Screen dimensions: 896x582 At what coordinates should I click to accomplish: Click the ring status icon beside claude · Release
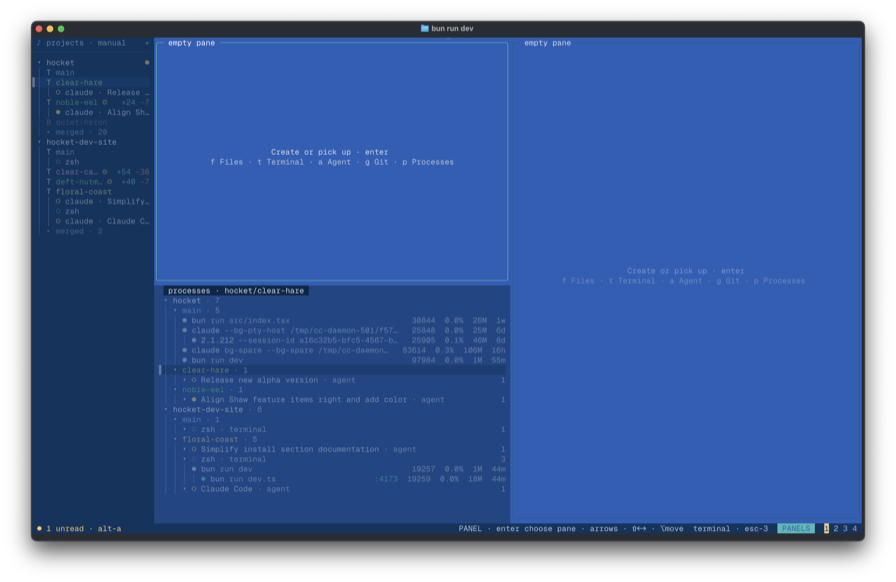(x=58, y=92)
